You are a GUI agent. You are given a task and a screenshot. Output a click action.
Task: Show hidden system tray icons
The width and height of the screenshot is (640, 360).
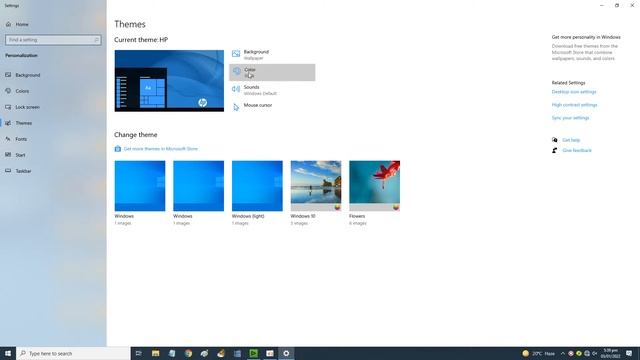563,353
